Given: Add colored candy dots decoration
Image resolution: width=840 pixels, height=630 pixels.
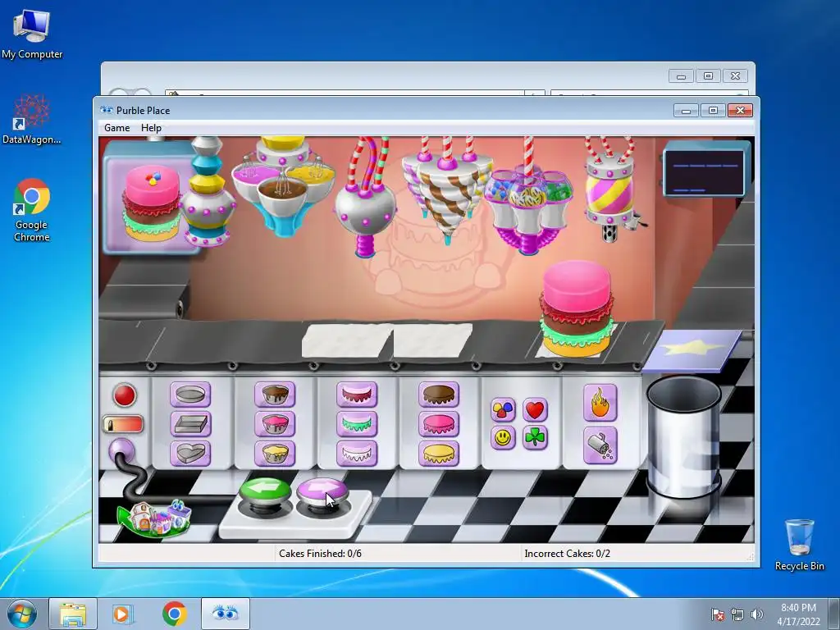Looking at the screenshot, I should pos(503,410).
